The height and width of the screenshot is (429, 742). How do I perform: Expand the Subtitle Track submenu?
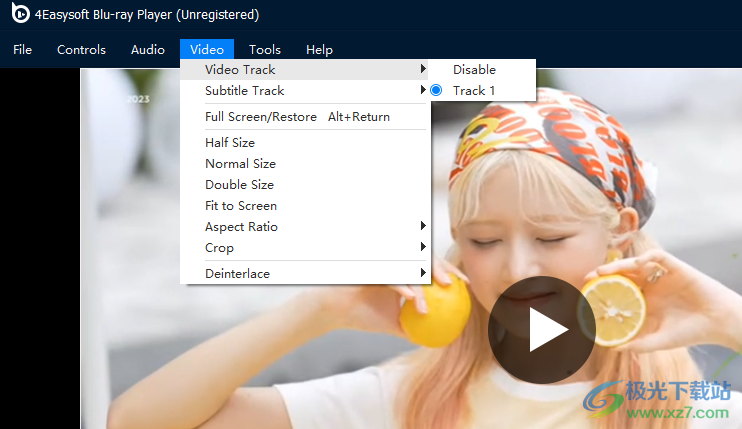coord(305,90)
